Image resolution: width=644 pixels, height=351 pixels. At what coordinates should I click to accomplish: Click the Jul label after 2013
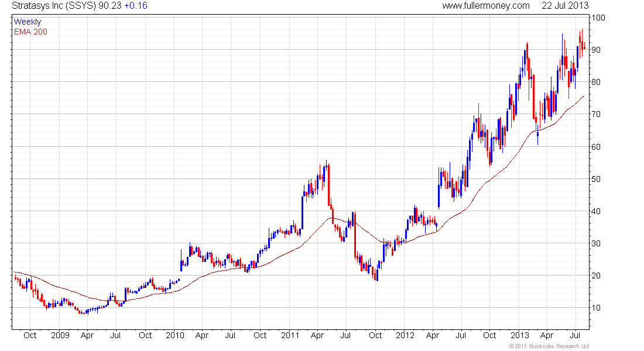point(575,335)
